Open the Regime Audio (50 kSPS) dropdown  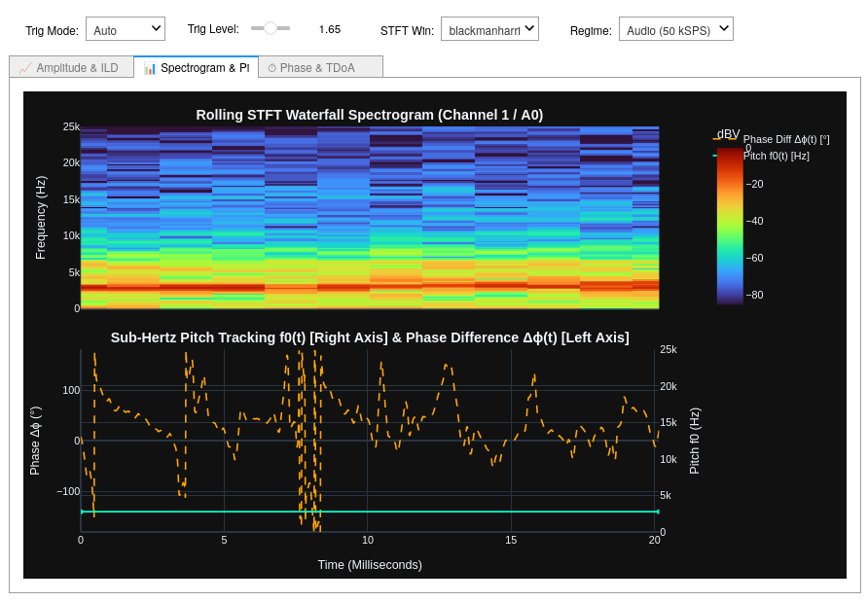pyautogui.click(x=675, y=29)
